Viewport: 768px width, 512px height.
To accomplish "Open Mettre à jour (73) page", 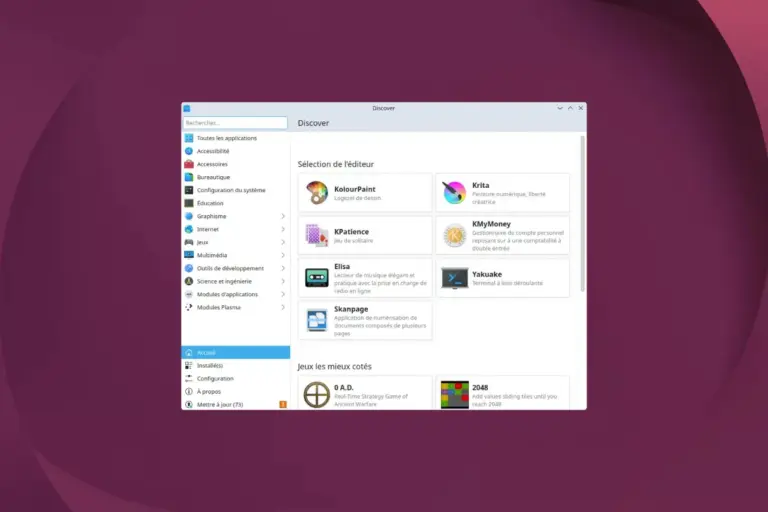I will click(236, 404).
